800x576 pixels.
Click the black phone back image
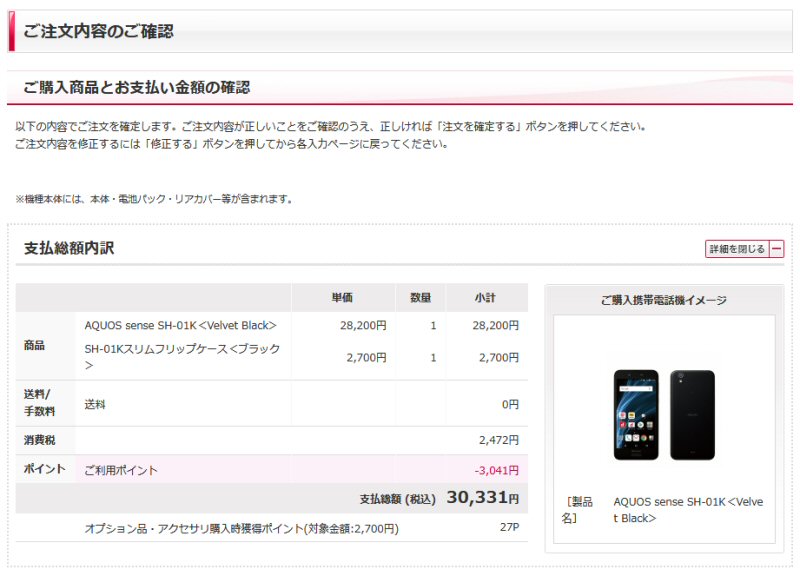692,415
